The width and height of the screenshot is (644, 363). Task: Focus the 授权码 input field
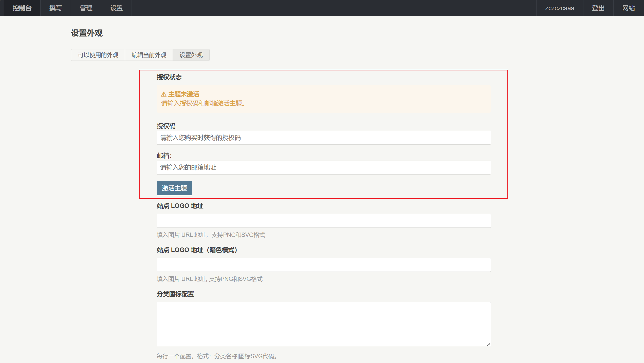click(323, 138)
